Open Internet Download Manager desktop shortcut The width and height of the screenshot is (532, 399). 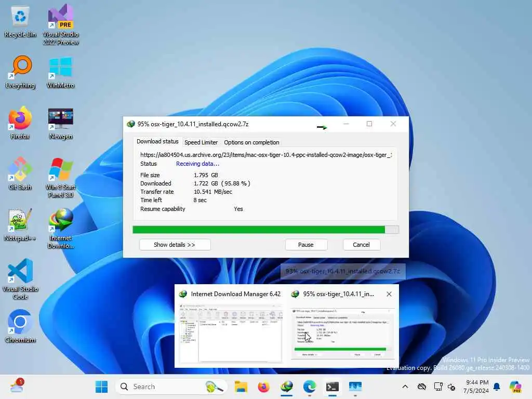coord(60,229)
